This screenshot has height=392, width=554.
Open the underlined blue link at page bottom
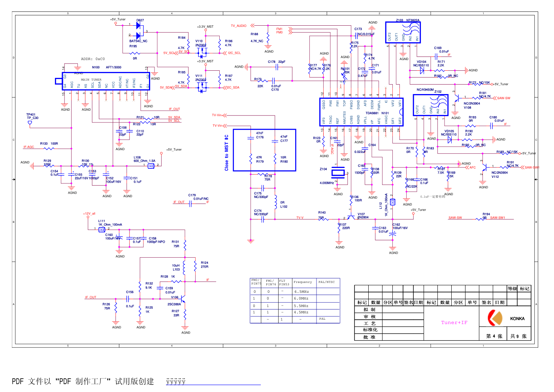tap(213, 382)
